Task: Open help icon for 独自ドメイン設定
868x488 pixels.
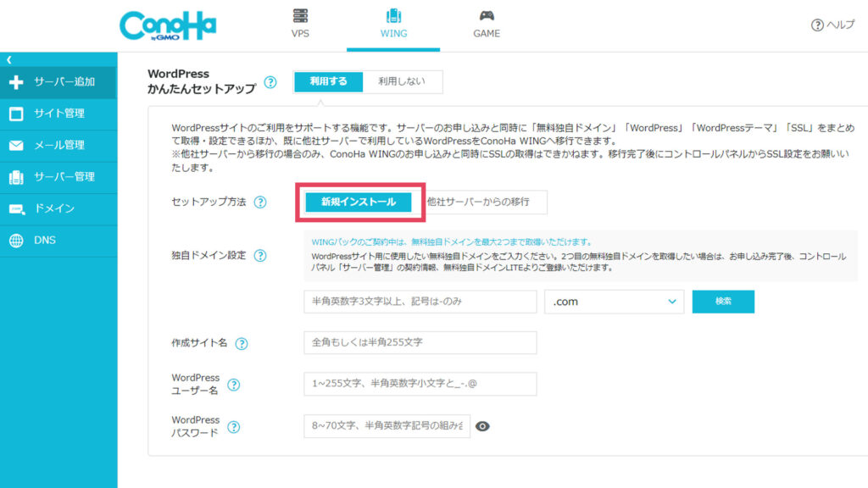Action: point(260,256)
